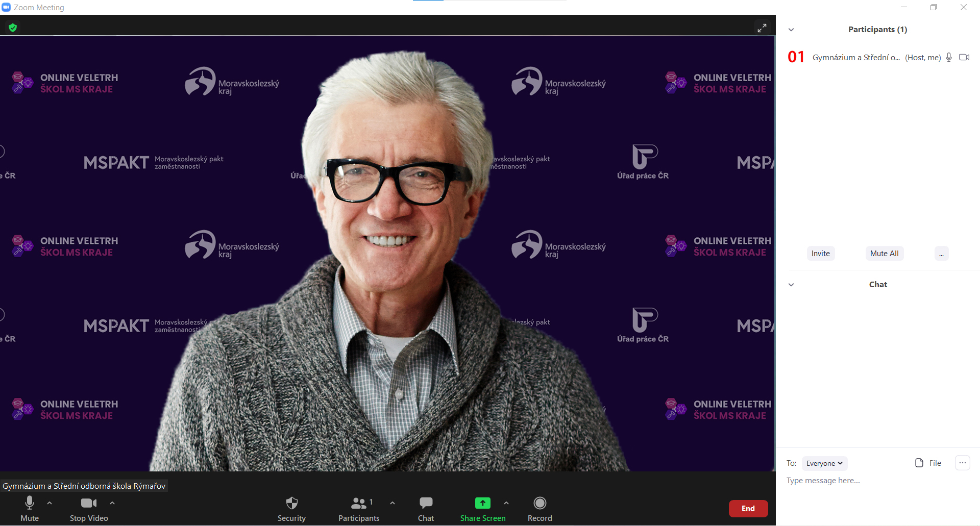The height and width of the screenshot is (526, 980).
Task: View encryption info via green shield icon
Action: 13,28
